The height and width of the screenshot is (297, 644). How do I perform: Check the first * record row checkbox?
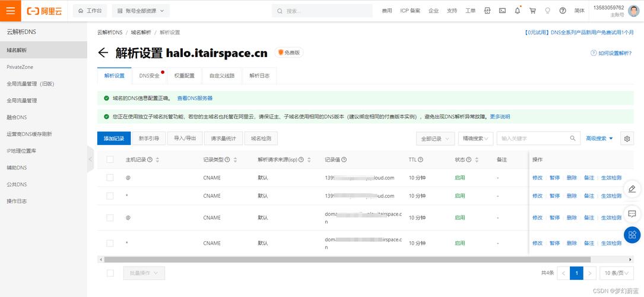pyautogui.click(x=110, y=196)
